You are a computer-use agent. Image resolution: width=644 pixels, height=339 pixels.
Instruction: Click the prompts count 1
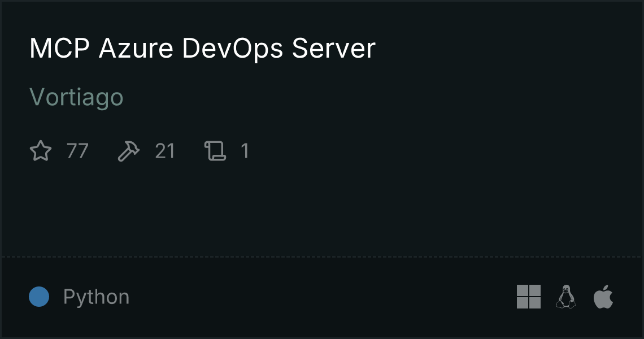[x=245, y=151]
